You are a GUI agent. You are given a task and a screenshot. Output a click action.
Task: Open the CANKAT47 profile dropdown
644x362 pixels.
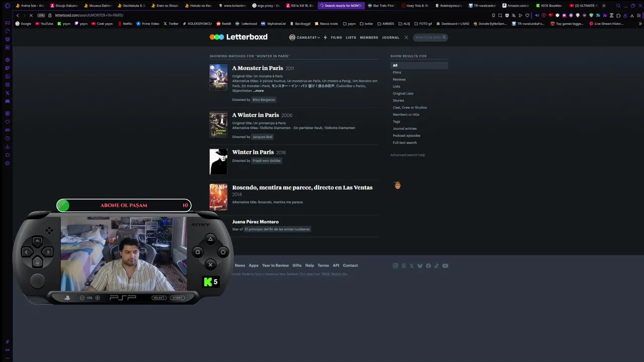coord(304,37)
